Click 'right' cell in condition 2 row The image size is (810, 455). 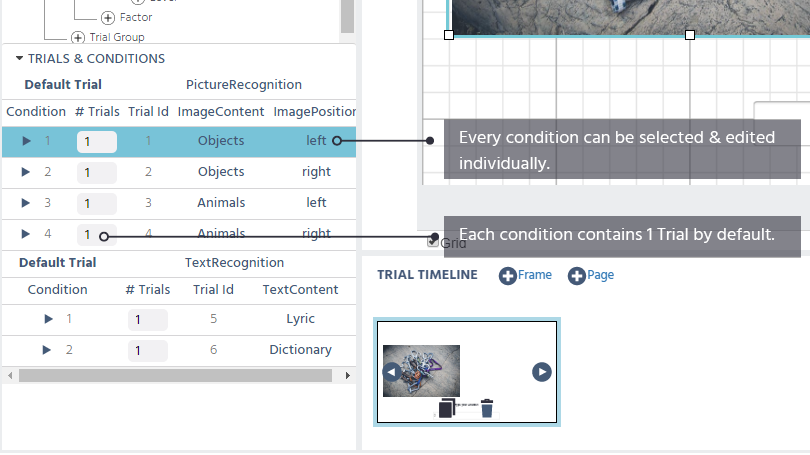[316, 171]
